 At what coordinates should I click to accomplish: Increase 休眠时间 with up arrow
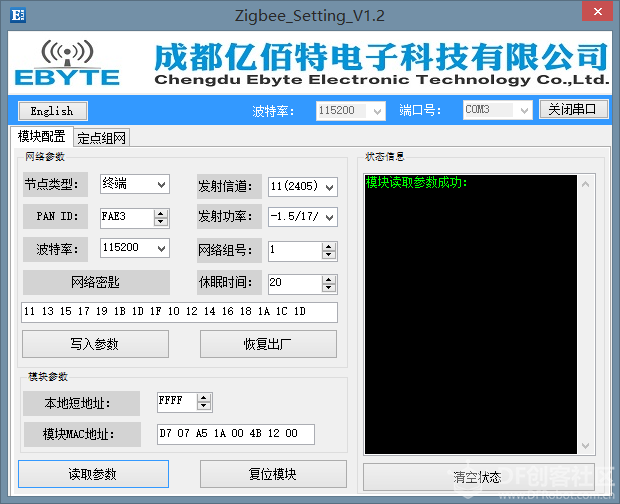pos(329,280)
